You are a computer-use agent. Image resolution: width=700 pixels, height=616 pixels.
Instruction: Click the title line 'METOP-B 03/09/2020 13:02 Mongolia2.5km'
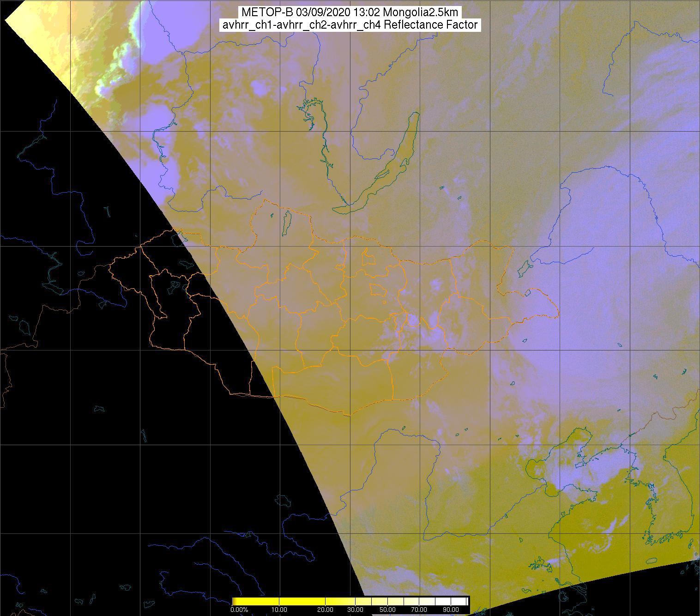coord(350,12)
